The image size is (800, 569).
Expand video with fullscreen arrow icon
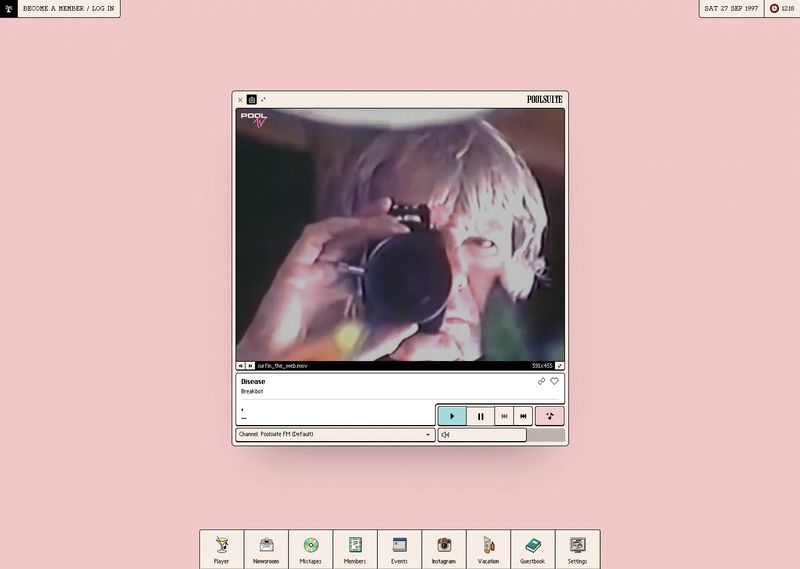click(x=559, y=366)
